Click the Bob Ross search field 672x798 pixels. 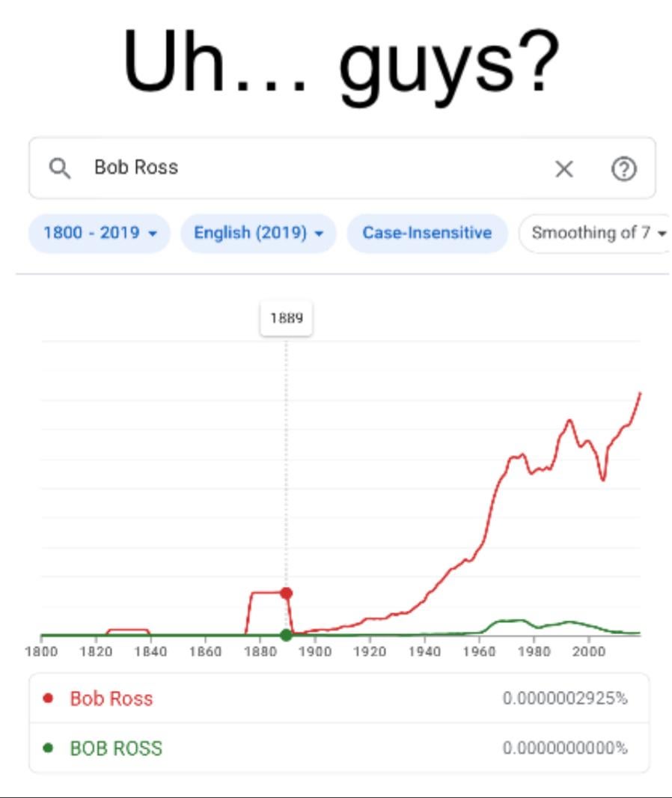click(299, 168)
